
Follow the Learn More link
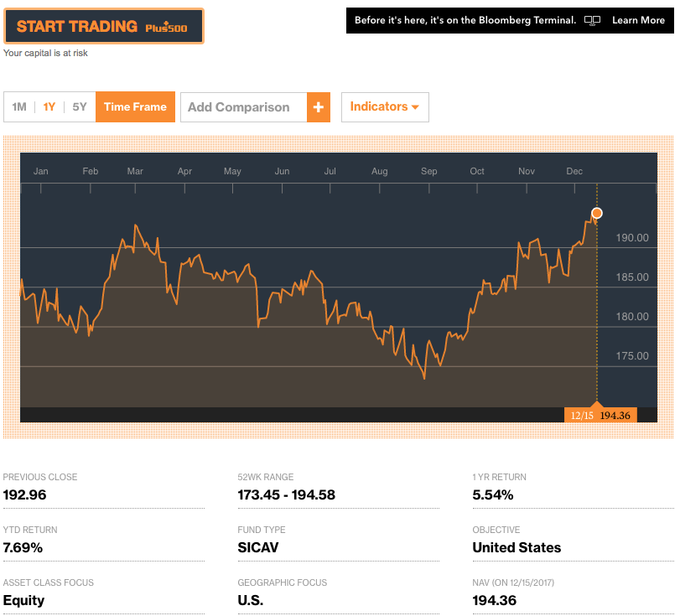pos(638,20)
